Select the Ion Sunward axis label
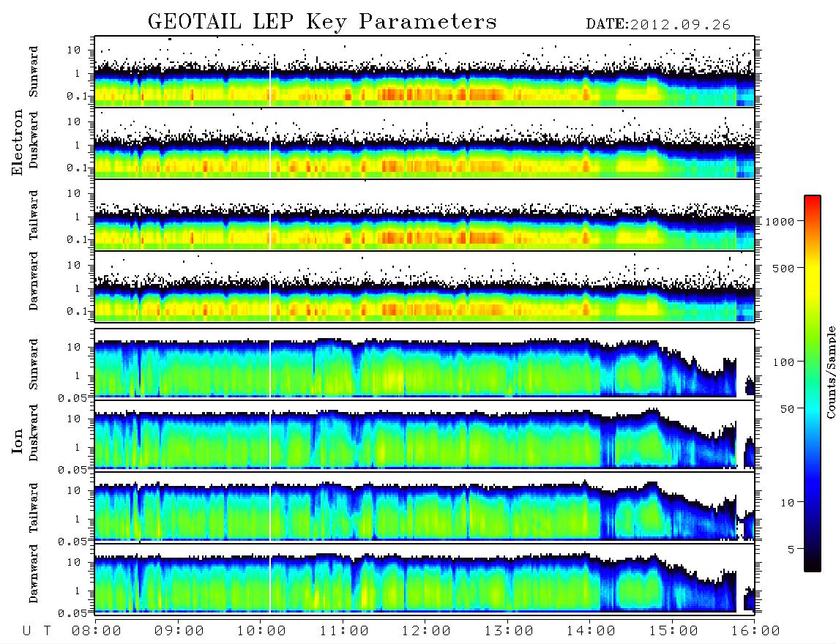This screenshot has height=644, width=836. coord(34,364)
